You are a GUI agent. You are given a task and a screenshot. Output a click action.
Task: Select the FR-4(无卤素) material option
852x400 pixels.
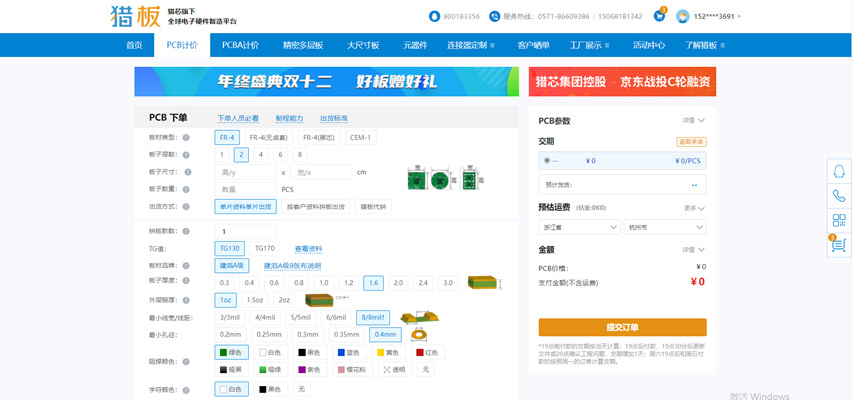click(268, 137)
